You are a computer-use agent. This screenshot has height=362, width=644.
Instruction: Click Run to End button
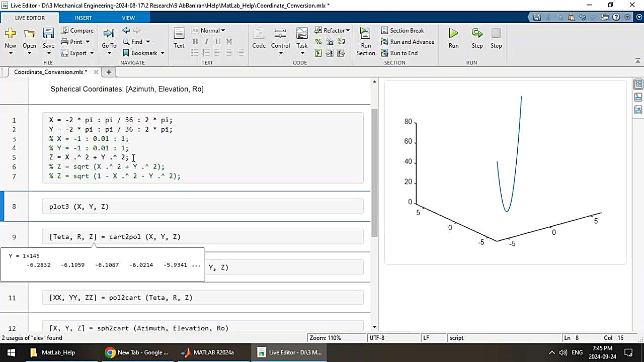click(399, 53)
